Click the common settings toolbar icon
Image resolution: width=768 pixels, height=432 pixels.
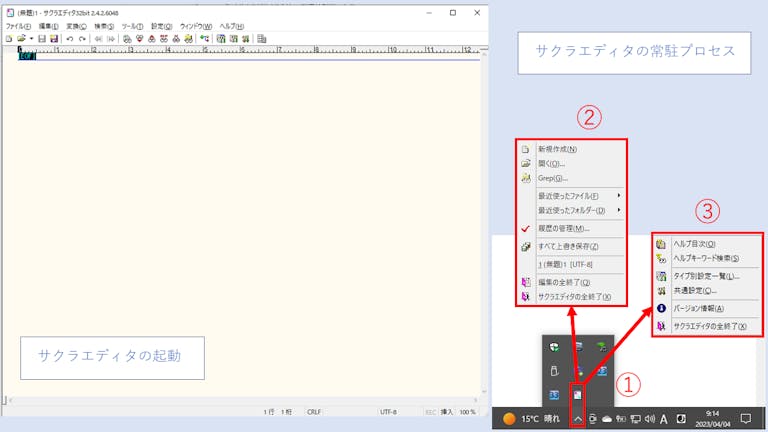pos(246,39)
